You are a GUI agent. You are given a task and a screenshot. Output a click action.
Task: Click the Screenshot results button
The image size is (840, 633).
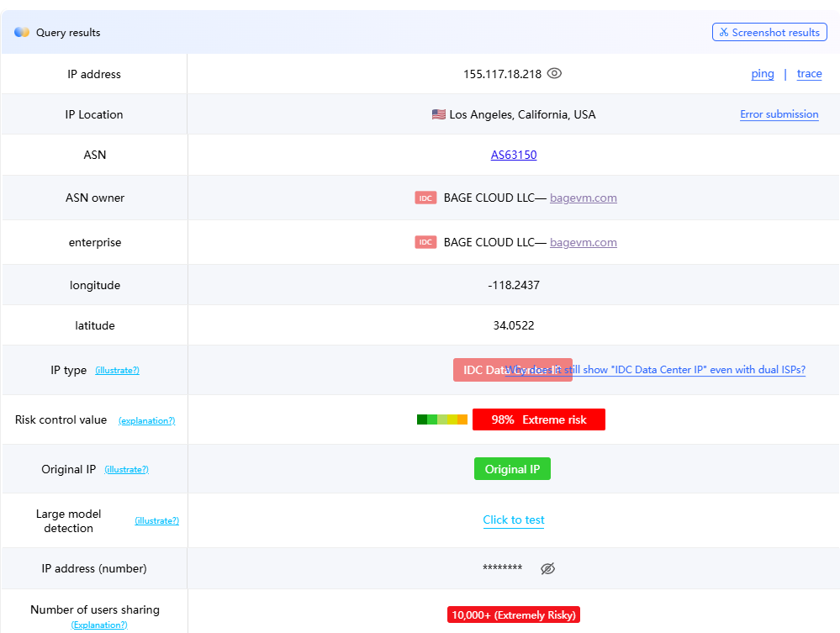(769, 32)
